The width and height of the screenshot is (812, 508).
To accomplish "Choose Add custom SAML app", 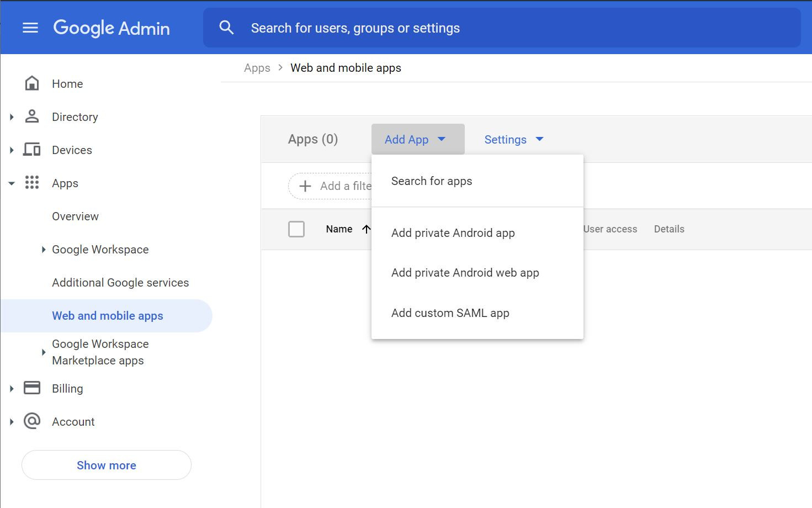I will click(450, 313).
